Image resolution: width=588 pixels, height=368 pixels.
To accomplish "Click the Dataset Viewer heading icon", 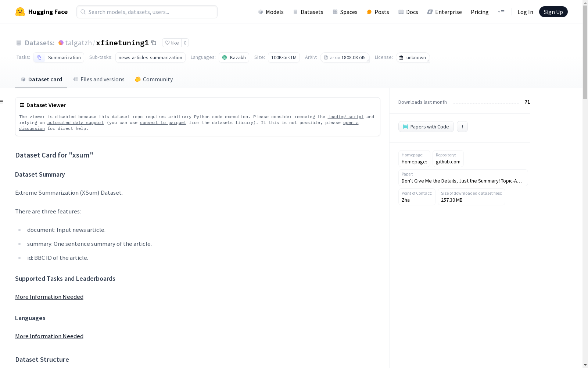I will [x=22, y=105].
